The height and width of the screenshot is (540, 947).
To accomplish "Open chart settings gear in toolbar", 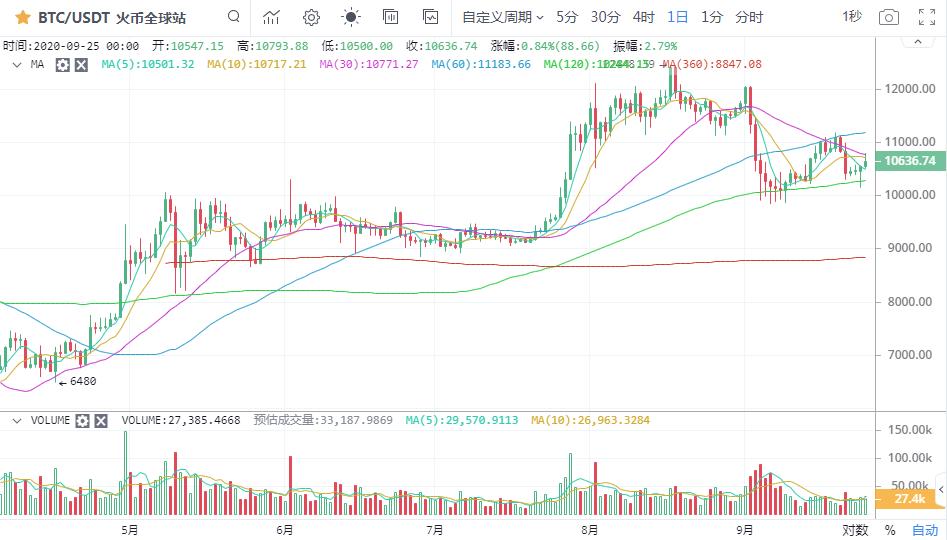I will click(311, 17).
